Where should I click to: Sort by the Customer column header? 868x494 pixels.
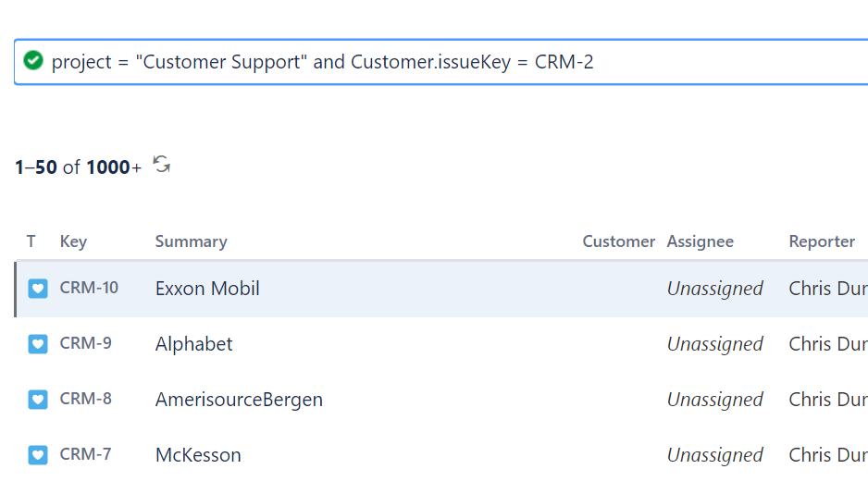click(x=618, y=241)
